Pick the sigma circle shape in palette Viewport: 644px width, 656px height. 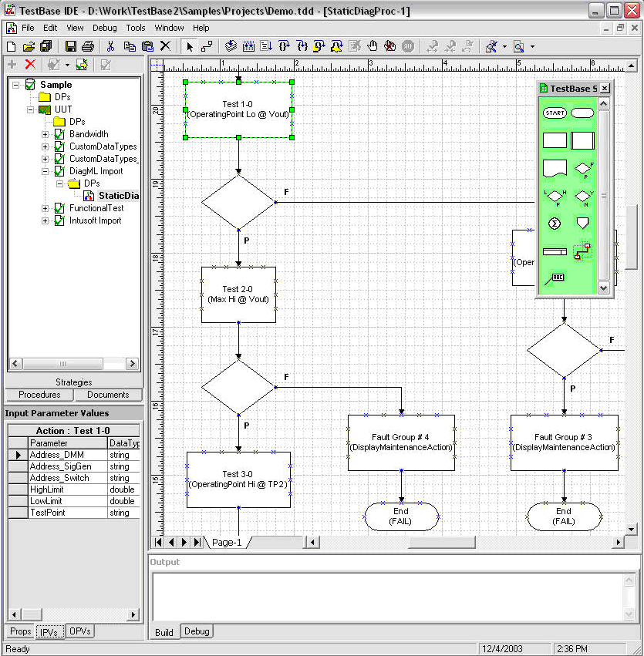point(555,223)
